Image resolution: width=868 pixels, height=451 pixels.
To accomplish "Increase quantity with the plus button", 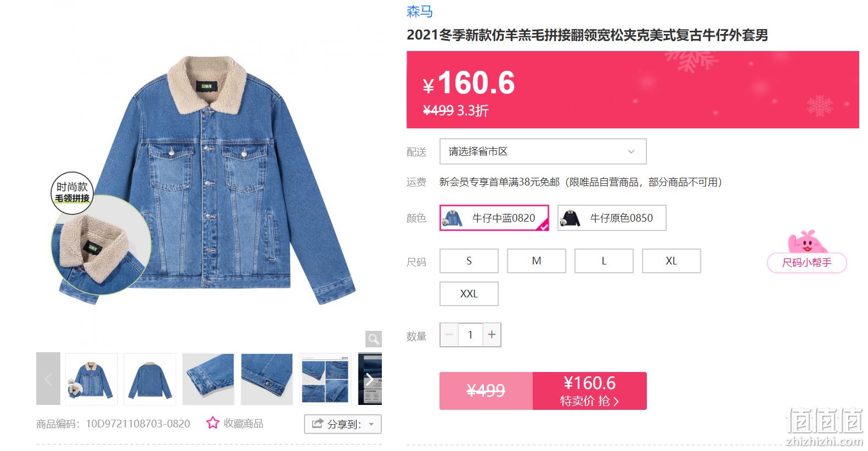I will click(x=492, y=334).
